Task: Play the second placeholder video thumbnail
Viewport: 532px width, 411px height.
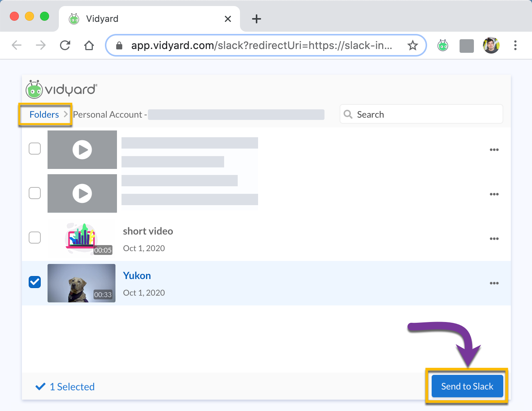Action: click(82, 193)
